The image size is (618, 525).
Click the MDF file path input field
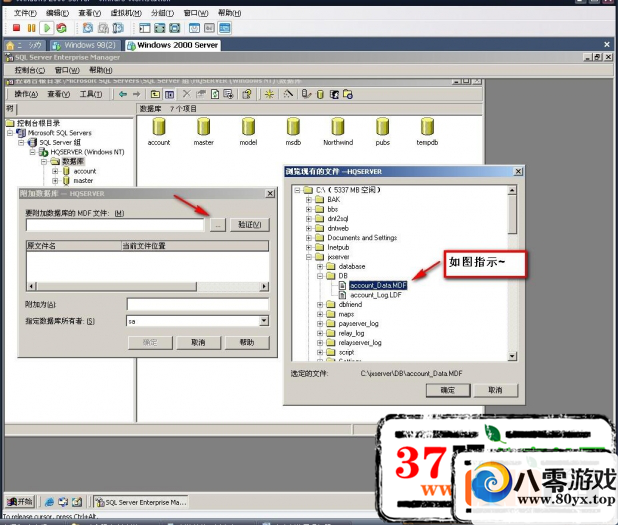point(115,225)
